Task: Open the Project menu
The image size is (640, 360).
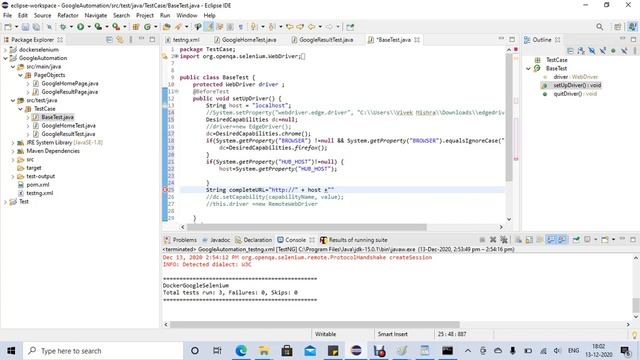Action: [144, 15]
